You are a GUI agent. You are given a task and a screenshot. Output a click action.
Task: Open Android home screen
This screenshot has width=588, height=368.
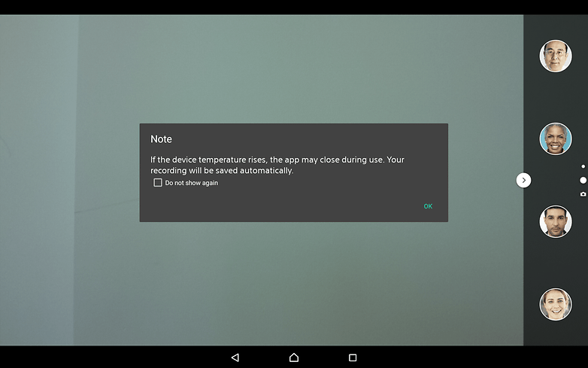click(294, 357)
